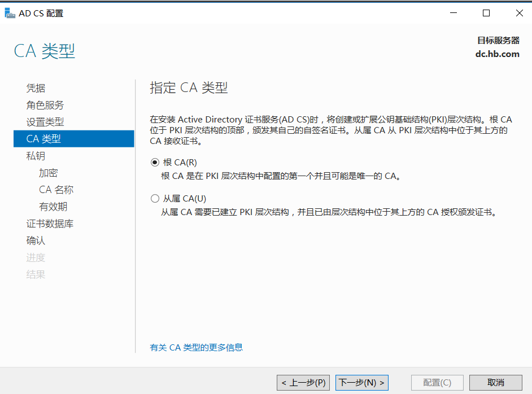Open the 角色服务 step in sidebar

[45, 105]
